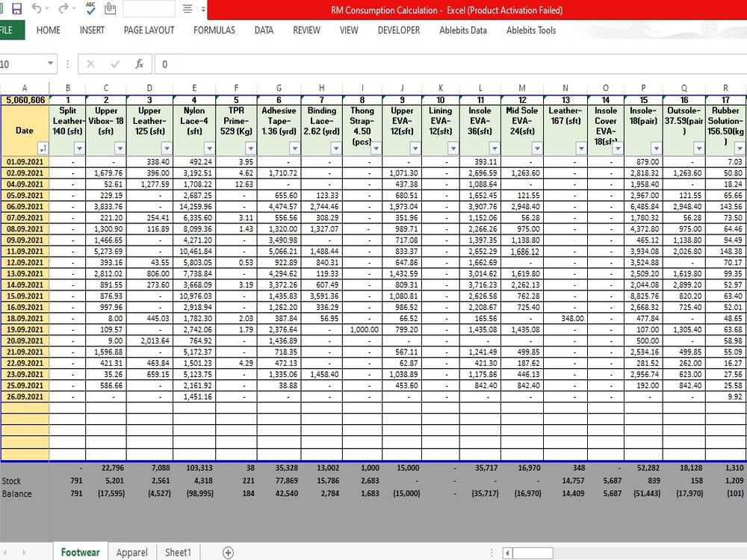The image size is (747, 560).
Task: Open the quick access toolbar customize arrow
Action: [203, 9]
